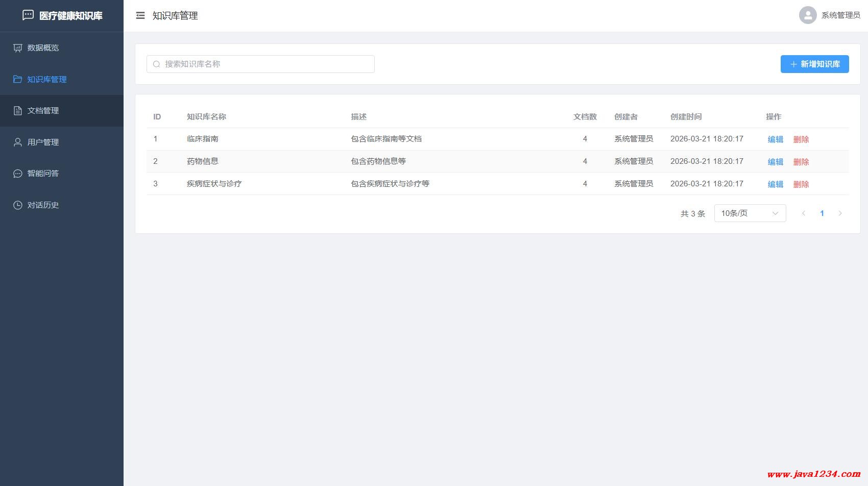Open the 系统管理员 user menu
This screenshot has width=868, height=486.
[840, 15]
